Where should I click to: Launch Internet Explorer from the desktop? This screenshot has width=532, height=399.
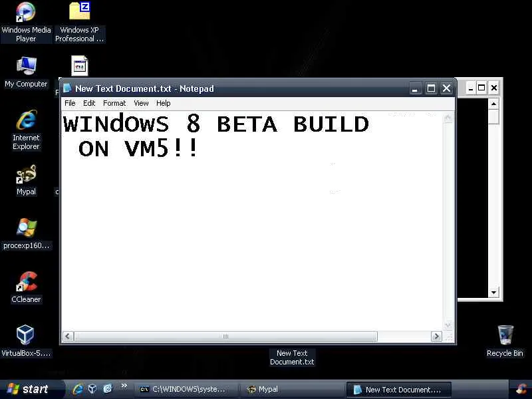click(26, 130)
